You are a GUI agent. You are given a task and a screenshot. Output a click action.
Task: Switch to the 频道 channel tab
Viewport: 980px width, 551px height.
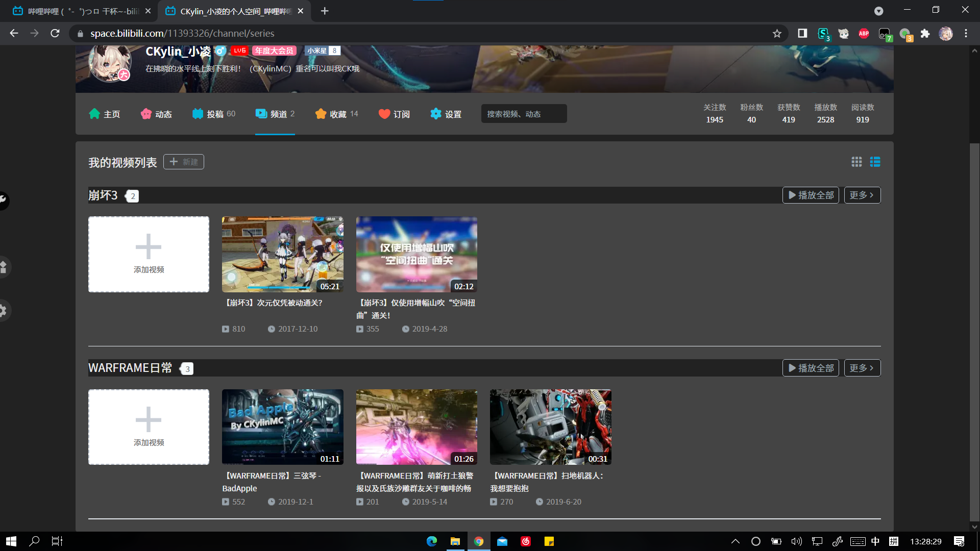click(275, 114)
